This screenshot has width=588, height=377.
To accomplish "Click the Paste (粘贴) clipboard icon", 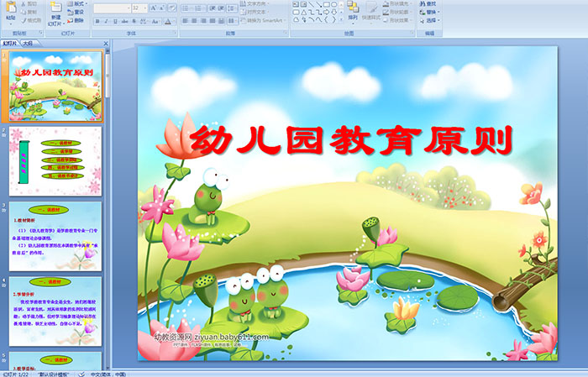I will coord(11,8).
